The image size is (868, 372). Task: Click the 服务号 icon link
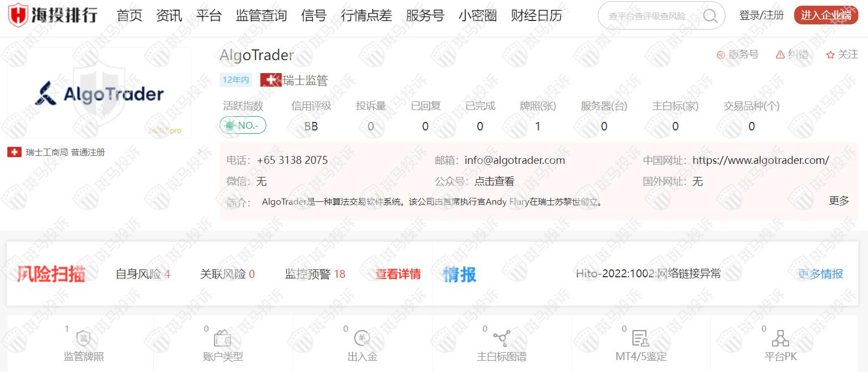[x=721, y=54]
